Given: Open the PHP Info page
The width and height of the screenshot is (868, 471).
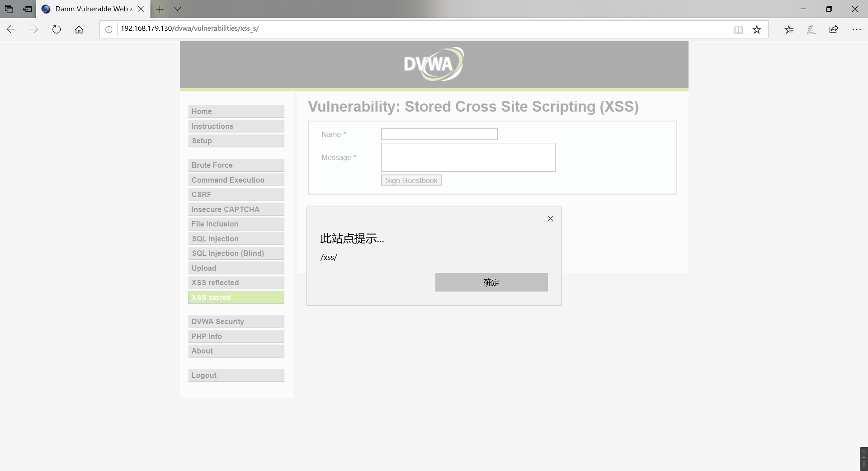Looking at the screenshot, I should (236, 336).
